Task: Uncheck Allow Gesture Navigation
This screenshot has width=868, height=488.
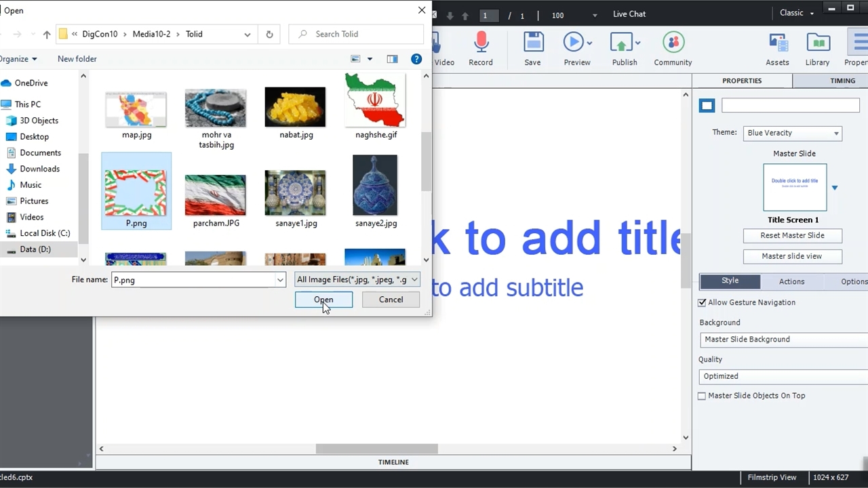Action: tap(703, 302)
